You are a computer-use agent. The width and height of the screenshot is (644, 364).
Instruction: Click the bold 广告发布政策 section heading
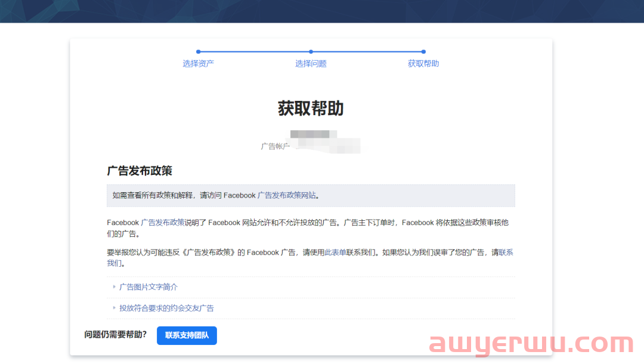[x=140, y=171]
